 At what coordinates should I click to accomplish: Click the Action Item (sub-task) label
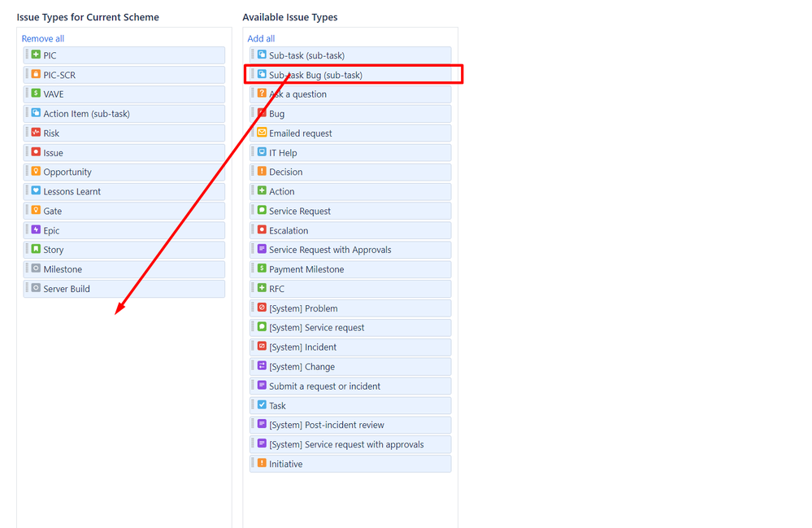[86, 114]
